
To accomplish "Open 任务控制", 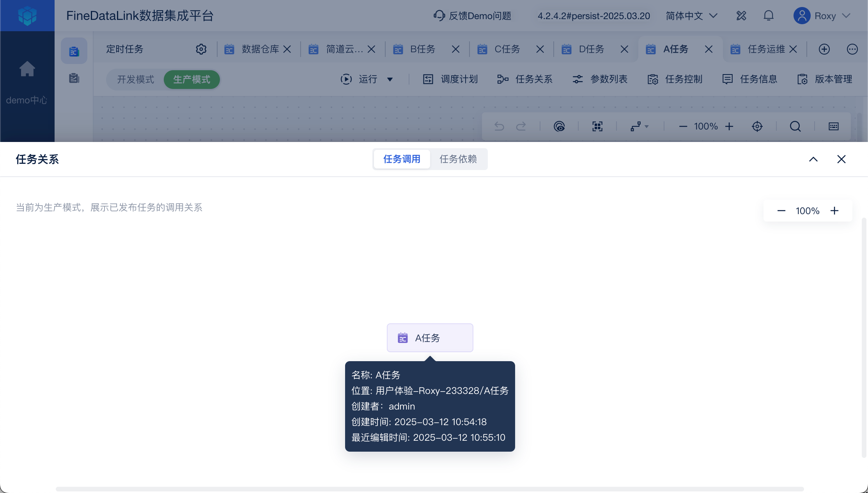I will (675, 79).
